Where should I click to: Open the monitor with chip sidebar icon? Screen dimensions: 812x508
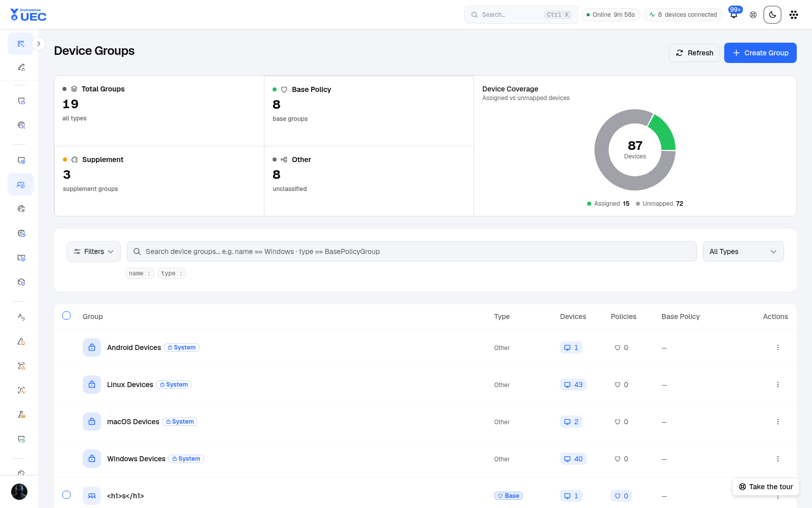[21, 160]
